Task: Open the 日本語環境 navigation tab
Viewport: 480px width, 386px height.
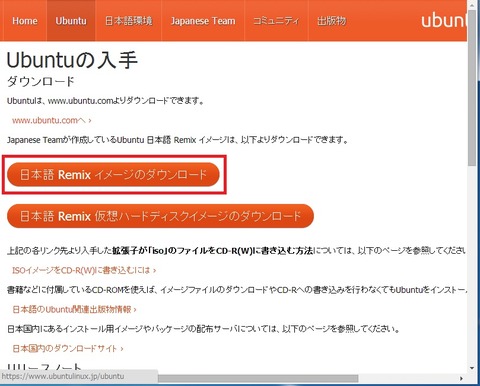Action: coord(129,21)
